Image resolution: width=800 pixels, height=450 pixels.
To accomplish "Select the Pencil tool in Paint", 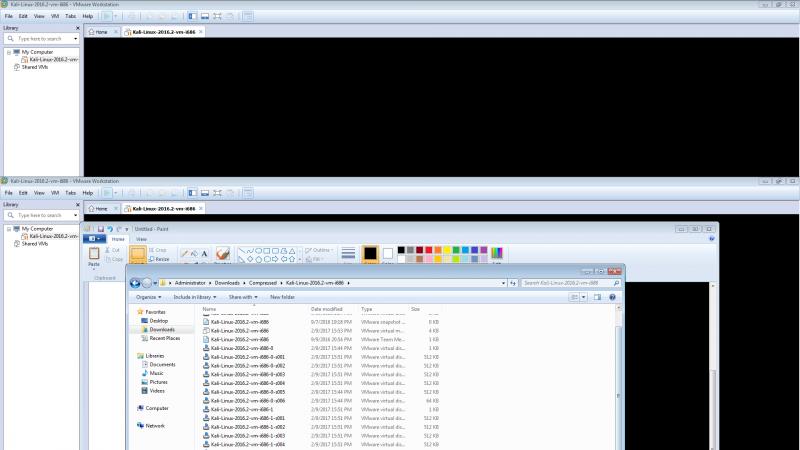I will click(x=185, y=253).
